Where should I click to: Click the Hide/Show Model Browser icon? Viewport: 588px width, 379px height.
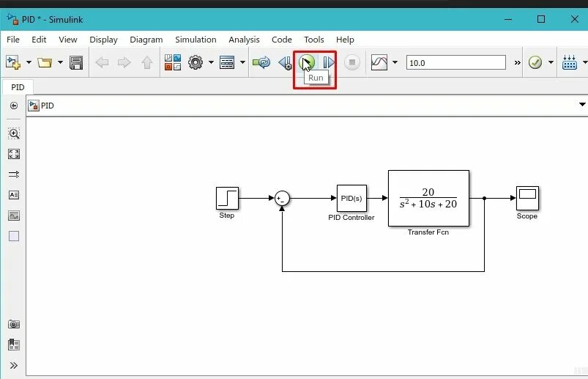pos(14,106)
